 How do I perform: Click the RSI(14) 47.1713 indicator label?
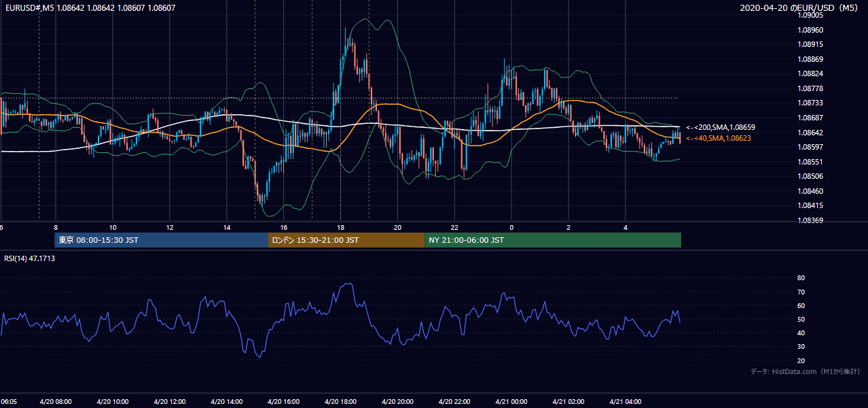pyautogui.click(x=30, y=258)
